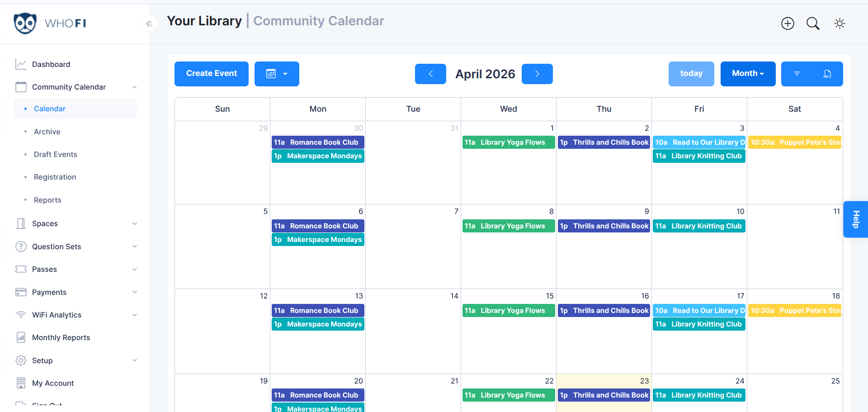The width and height of the screenshot is (868, 412).
Task: Open Library Yoga Flows on April 1
Action: (509, 142)
